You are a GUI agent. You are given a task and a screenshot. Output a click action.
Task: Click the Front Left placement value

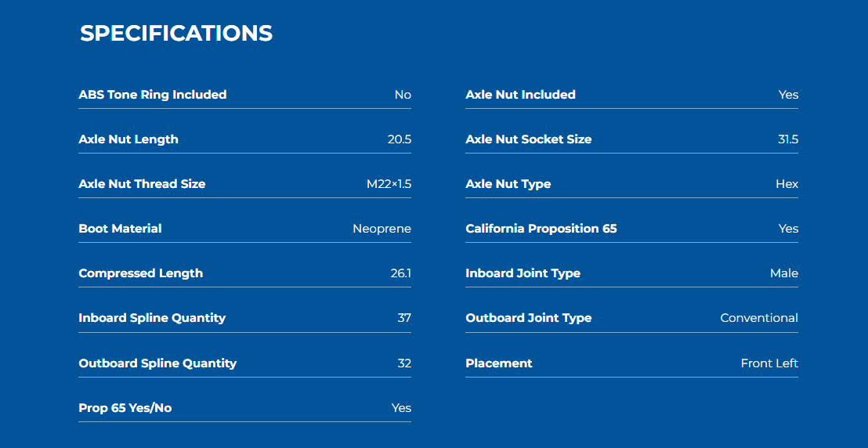[769, 363]
